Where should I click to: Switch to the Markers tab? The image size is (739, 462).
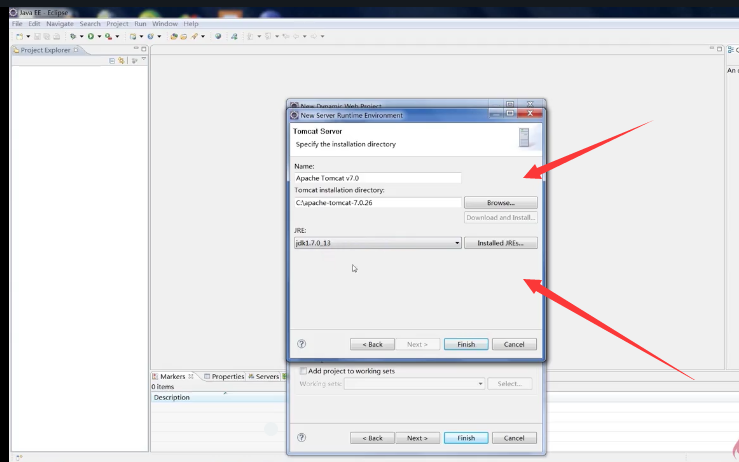pos(172,376)
